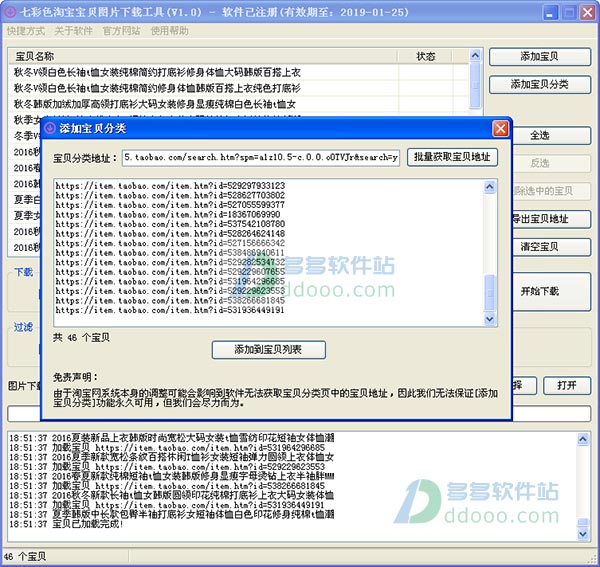Open the 官方网站 menu
Screen dimensions: 600x567
click(x=121, y=31)
